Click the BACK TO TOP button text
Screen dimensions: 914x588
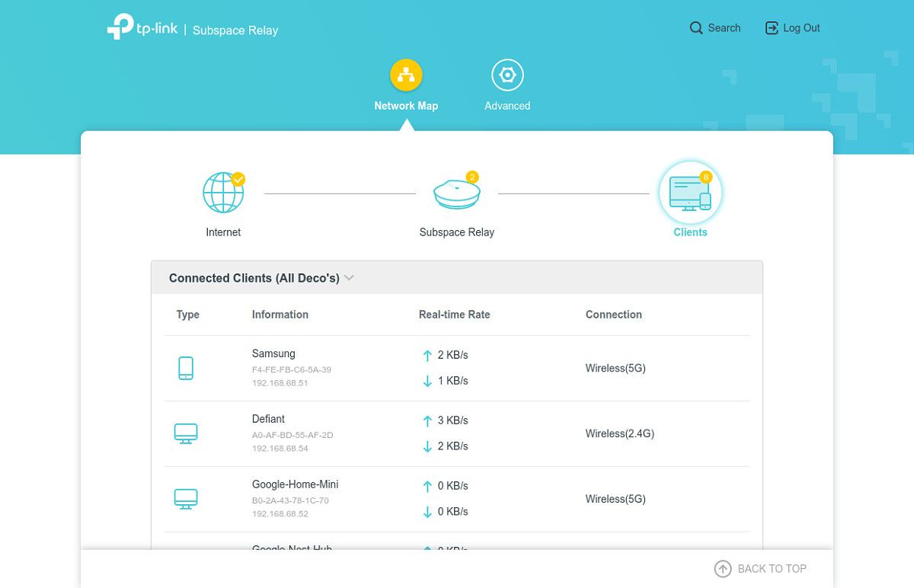click(x=772, y=568)
